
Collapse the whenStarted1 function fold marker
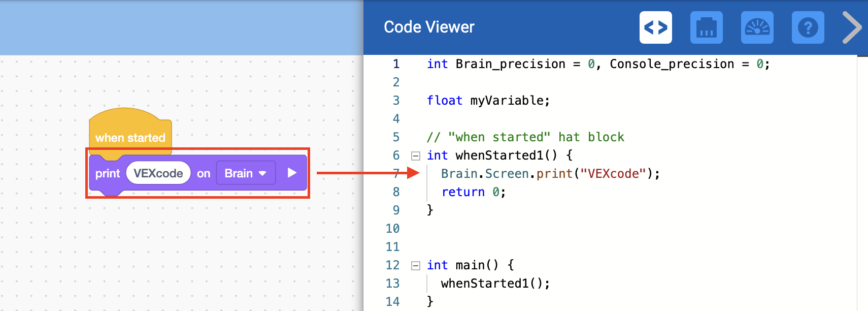(416, 155)
